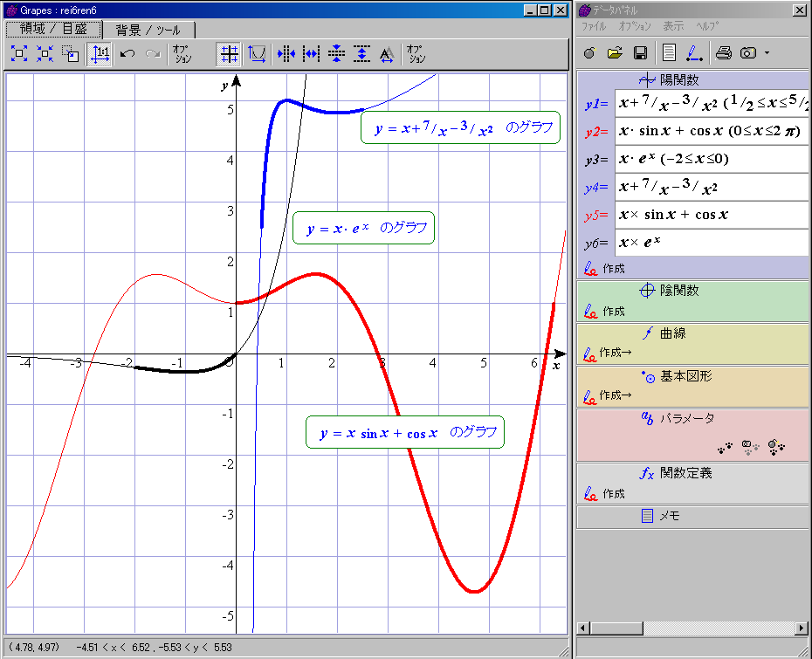Image resolution: width=812 pixels, height=659 pixels.
Task: Click the new file bomb icon
Action: tap(590, 52)
